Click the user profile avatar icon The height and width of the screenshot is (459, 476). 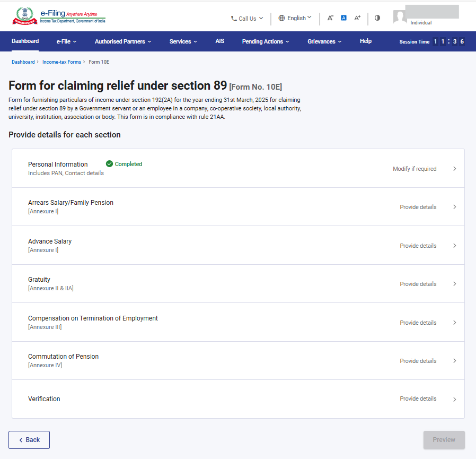pos(400,17)
